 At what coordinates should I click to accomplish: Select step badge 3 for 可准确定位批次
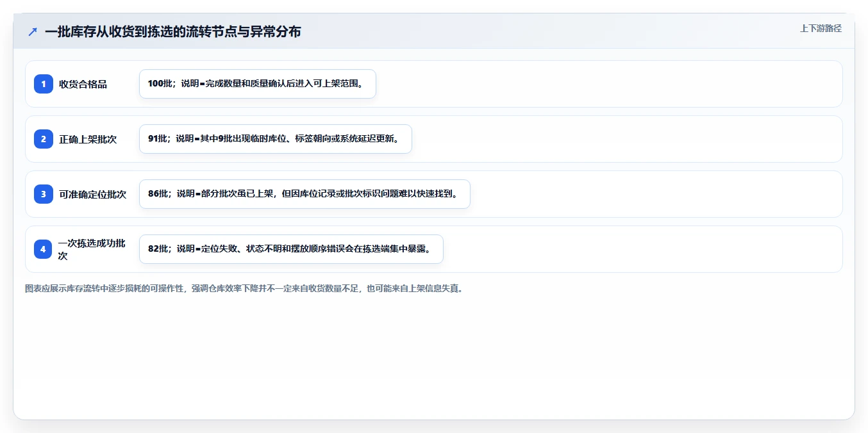(x=44, y=194)
